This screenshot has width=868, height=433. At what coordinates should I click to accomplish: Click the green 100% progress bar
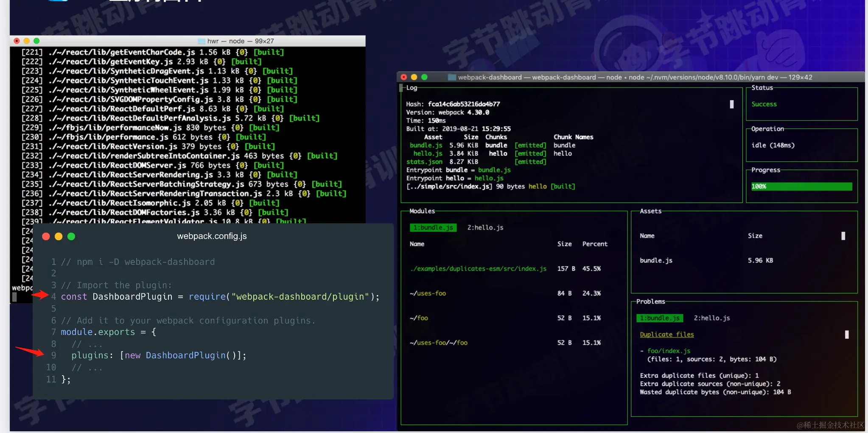[802, 186]
